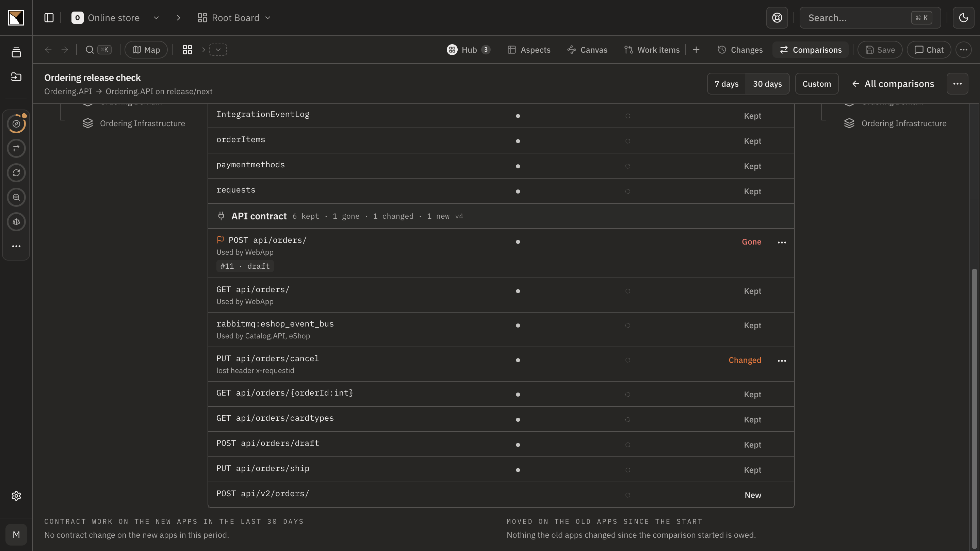The height and width of the screenshot is (551, 980).
Task: Open the stacked layers sidebar icon
Action: click(16, 52)
